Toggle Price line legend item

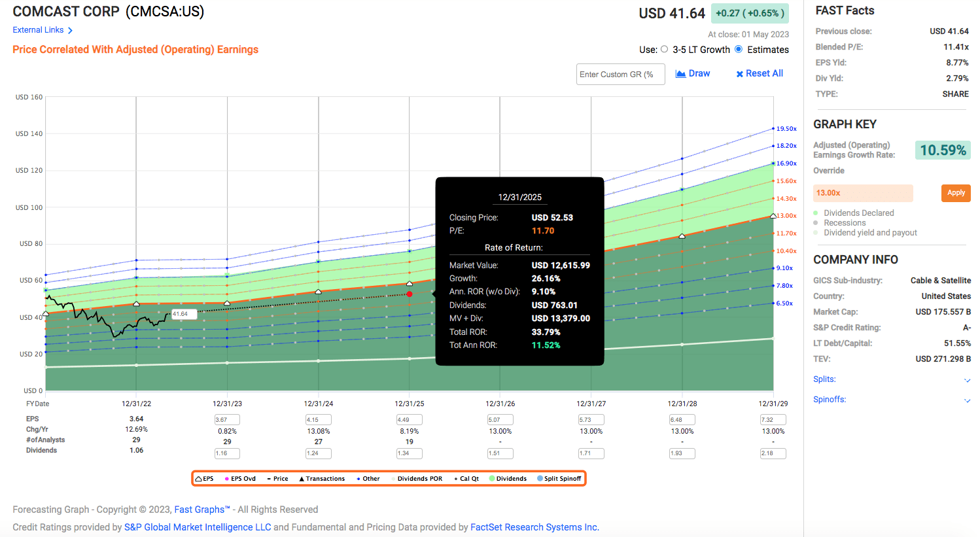tap(277, 479)
